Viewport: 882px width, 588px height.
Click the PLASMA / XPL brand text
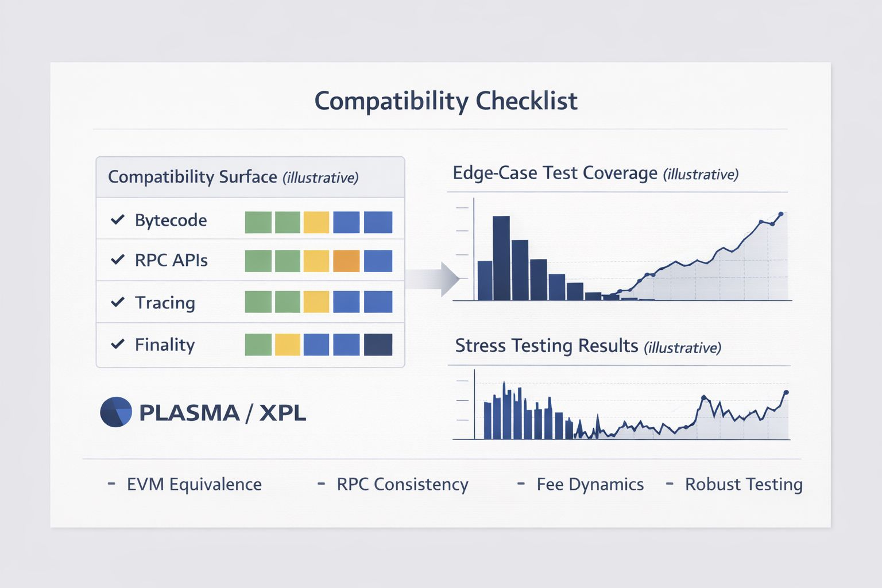[x=222, y=413]
